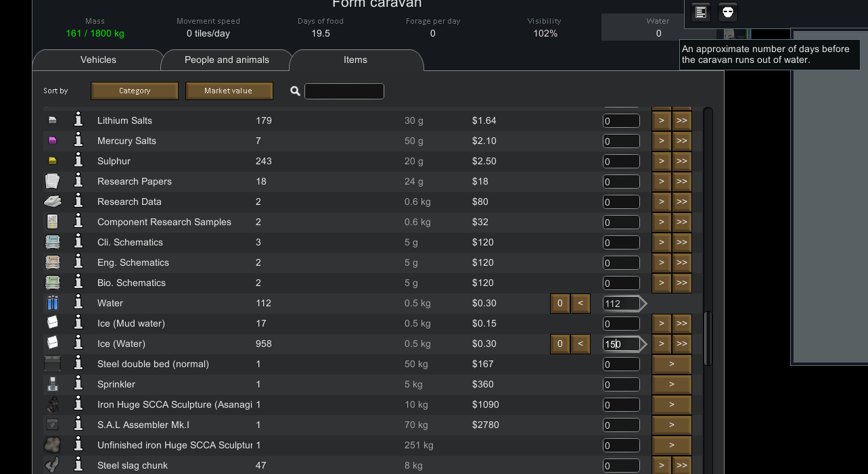This screenshot has height=474, width=868.
Task: Click the Ice (Water) quantity field
Action: coord(621,344)
